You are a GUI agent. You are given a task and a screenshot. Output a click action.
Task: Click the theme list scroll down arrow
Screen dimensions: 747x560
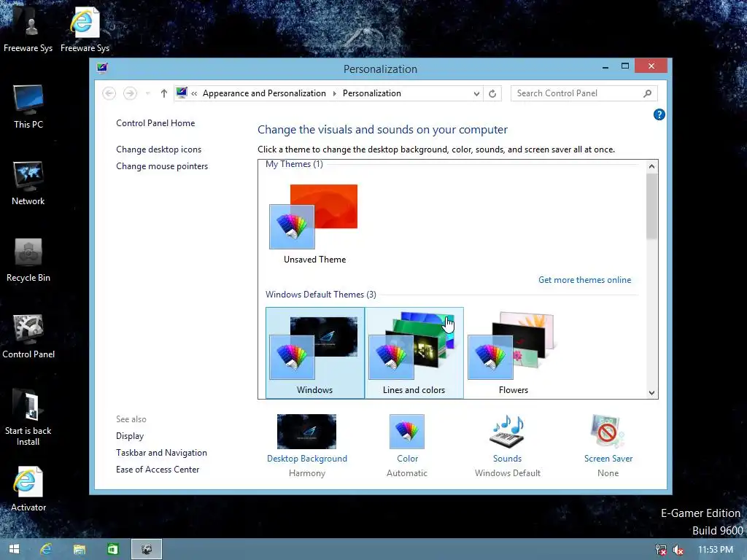[651, 393]
